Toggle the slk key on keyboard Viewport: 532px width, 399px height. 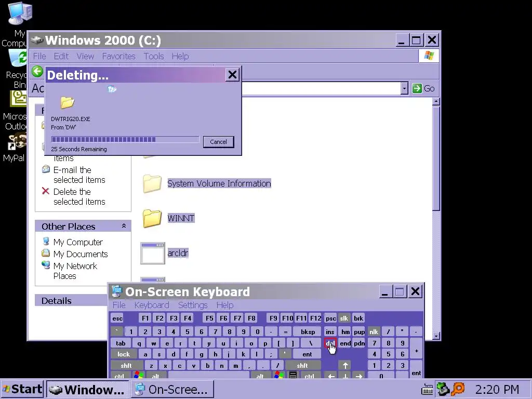[344, 318]
